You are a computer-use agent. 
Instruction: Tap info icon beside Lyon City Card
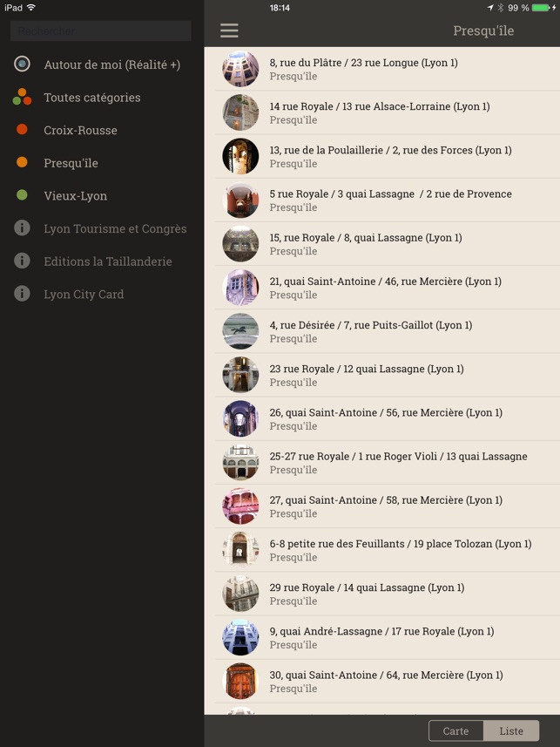[22, 294]
